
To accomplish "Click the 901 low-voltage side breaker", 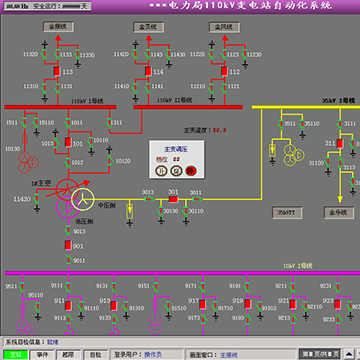I will 68,245.
